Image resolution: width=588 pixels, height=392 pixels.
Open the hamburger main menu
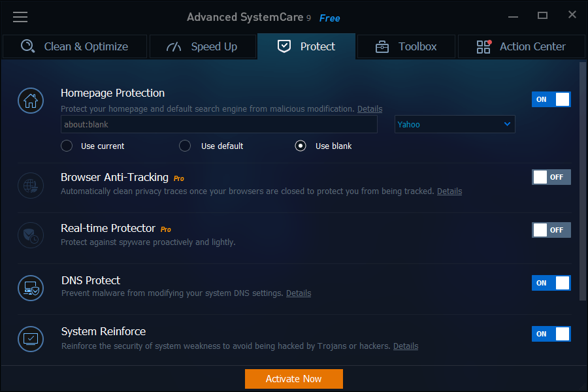click(20, 17)
